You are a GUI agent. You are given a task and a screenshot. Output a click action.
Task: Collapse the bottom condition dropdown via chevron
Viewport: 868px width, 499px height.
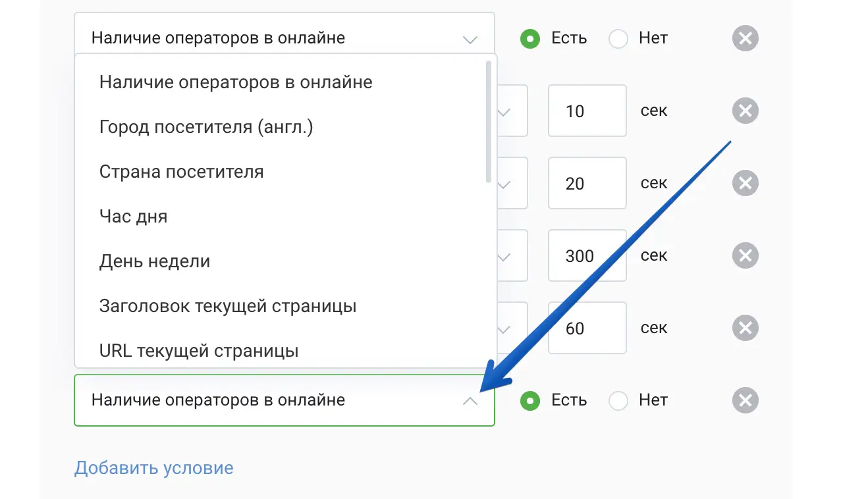pyautogui.click(x=470, y=400)
